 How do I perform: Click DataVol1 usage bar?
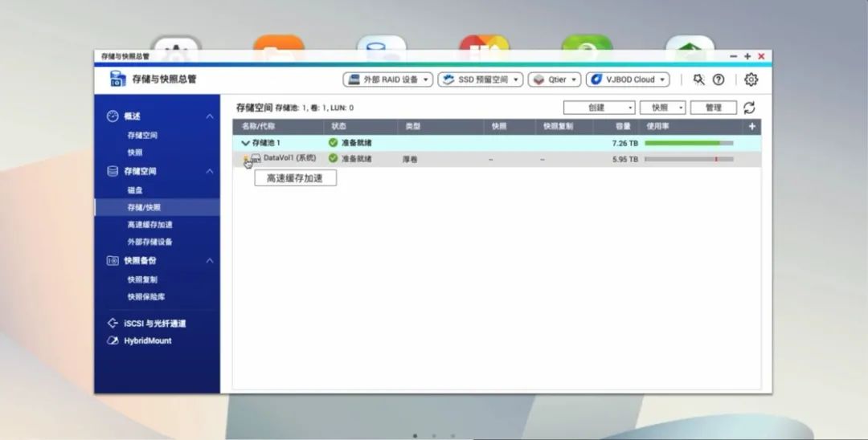(x=690, y=159)
